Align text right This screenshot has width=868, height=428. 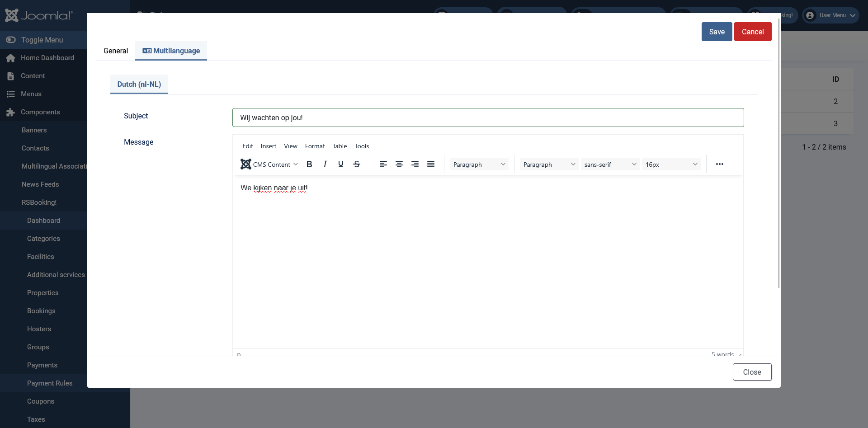coord(415,164)
